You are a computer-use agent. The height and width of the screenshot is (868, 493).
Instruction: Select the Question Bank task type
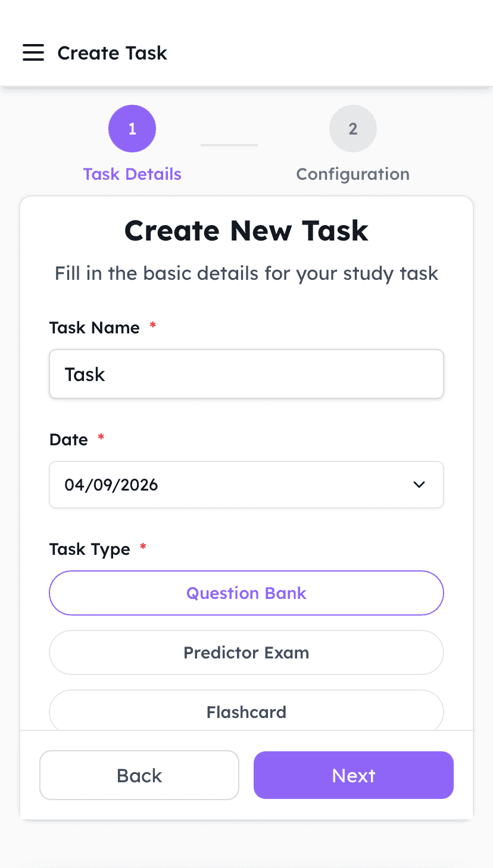click(x=246, y=593)
